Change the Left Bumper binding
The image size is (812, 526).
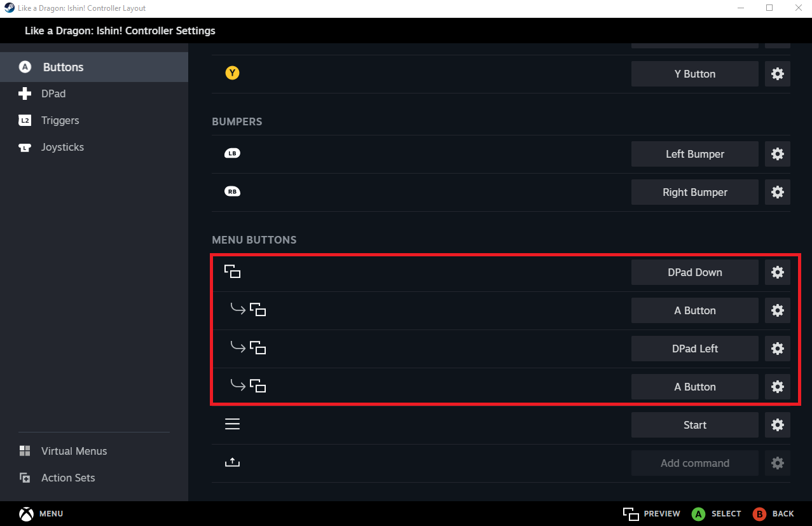click(694, 154)
